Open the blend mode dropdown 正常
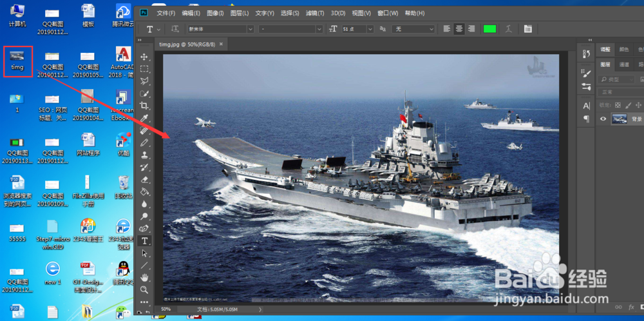This screenshot has height=321, width=644. [620, 92]
